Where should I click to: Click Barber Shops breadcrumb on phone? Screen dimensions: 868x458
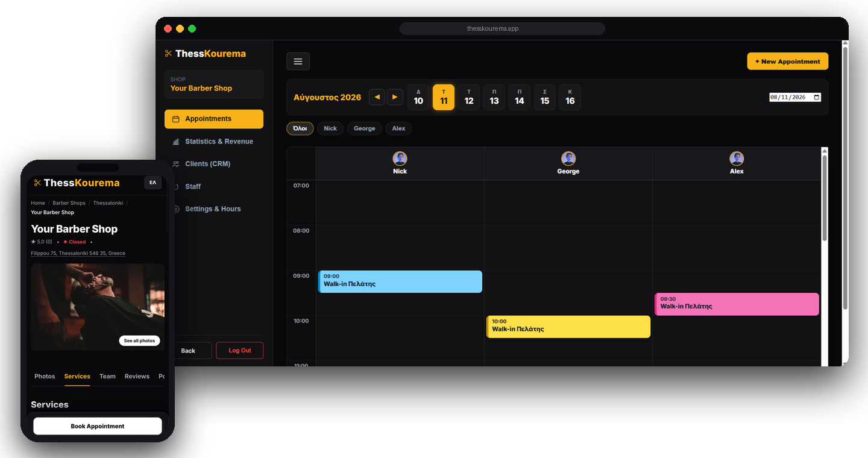[x=69, y=203]
